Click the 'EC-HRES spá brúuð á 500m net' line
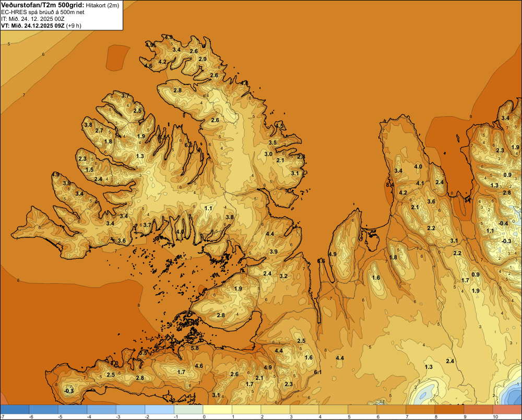Screen dimensions: 522x420 43,12
